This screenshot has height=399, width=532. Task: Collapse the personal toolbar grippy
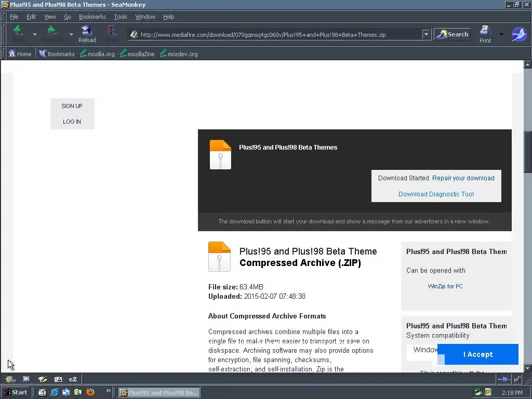[x=3, y=54]
